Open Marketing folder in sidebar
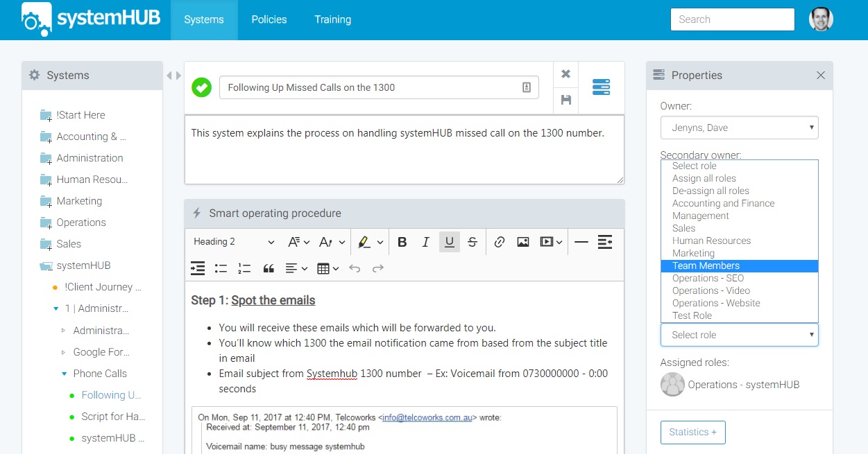868x454 pixels. (79, 201)
